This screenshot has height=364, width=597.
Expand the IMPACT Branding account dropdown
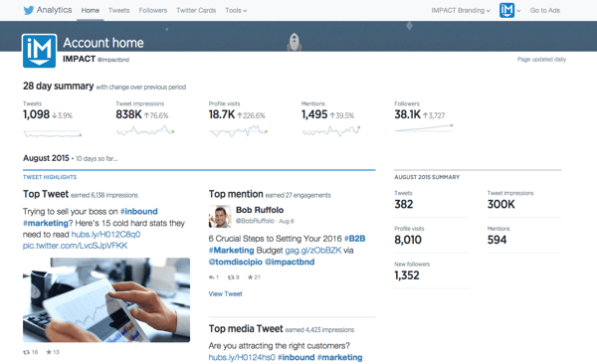click(461, 10)
